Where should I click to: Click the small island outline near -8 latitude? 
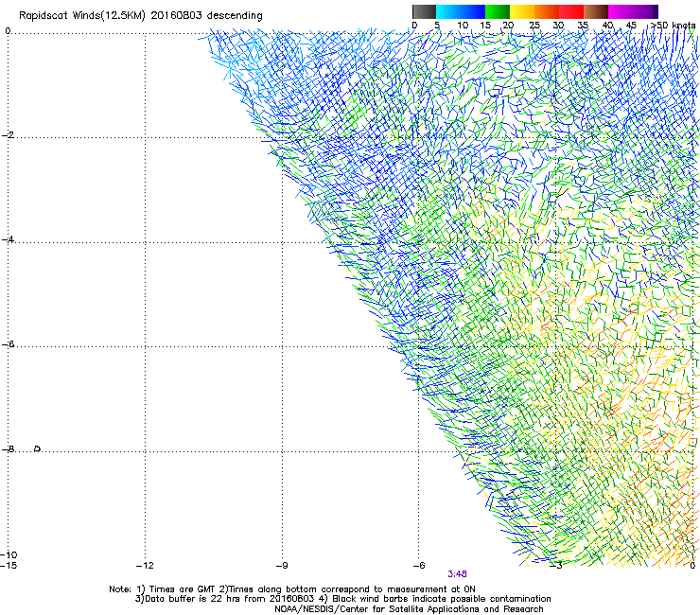tap(38, 448)
